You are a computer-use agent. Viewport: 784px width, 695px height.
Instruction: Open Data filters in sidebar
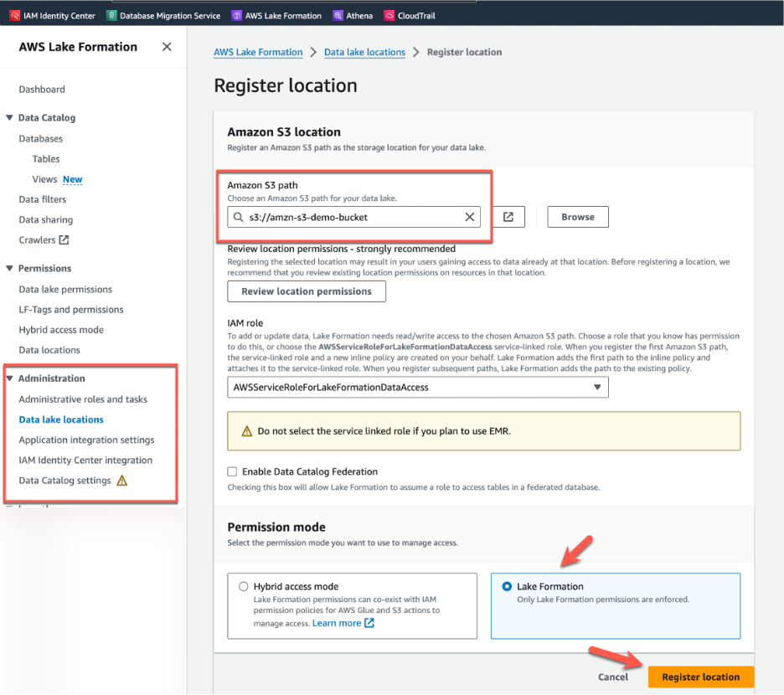tap(43, 199)
